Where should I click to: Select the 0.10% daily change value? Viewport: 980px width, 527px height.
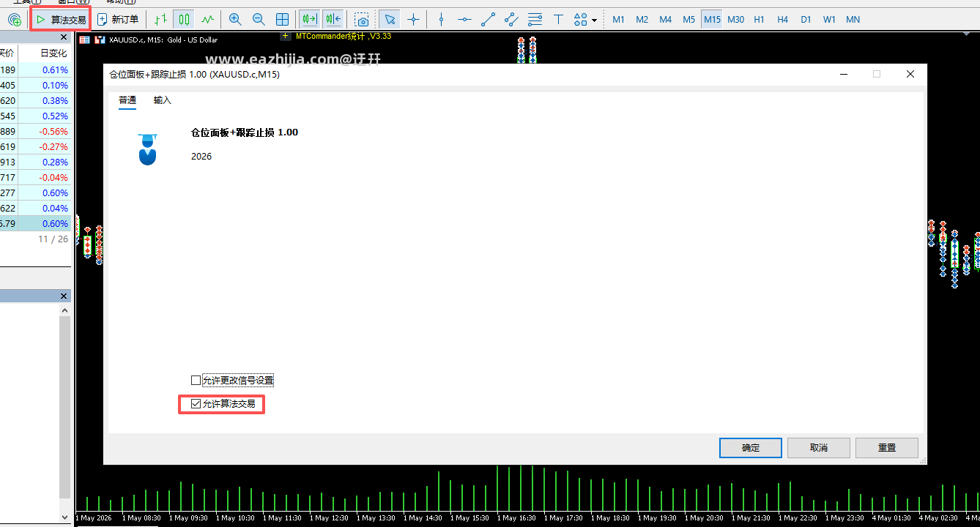55,86
